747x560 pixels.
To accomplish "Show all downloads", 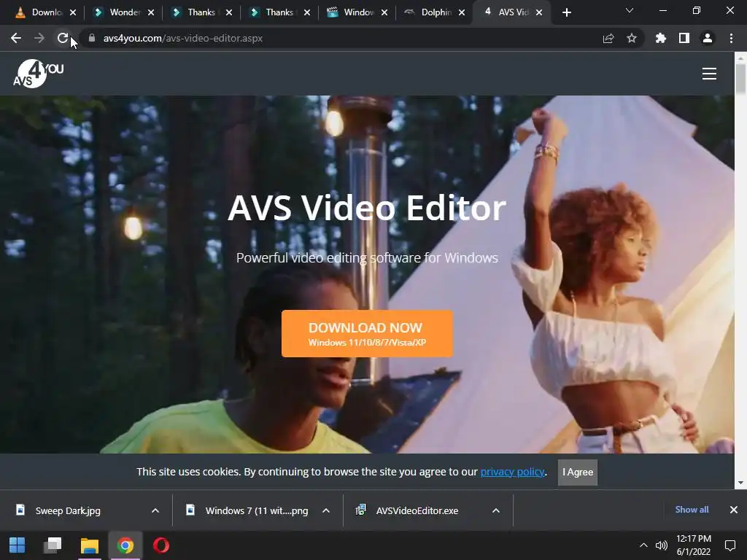I will click(692, 510).
